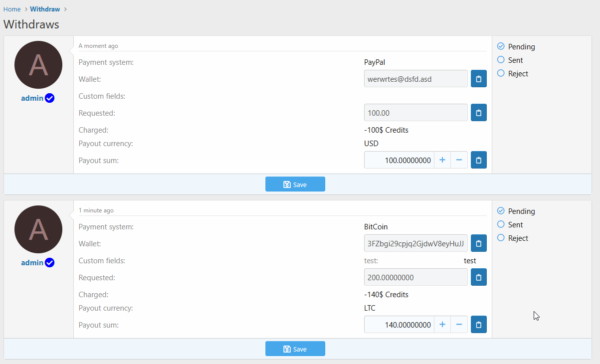Click the '1 minute ago' timestamp

(96, 210)
